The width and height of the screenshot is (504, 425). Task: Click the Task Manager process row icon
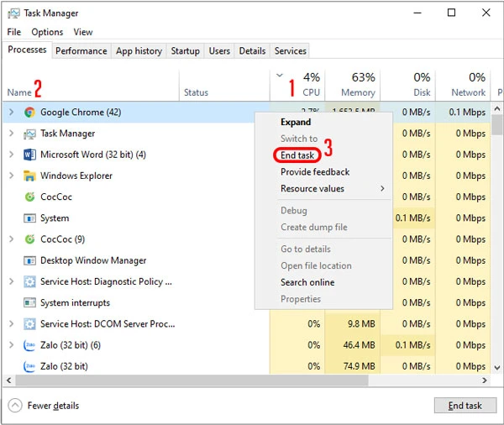coord(29,134)
